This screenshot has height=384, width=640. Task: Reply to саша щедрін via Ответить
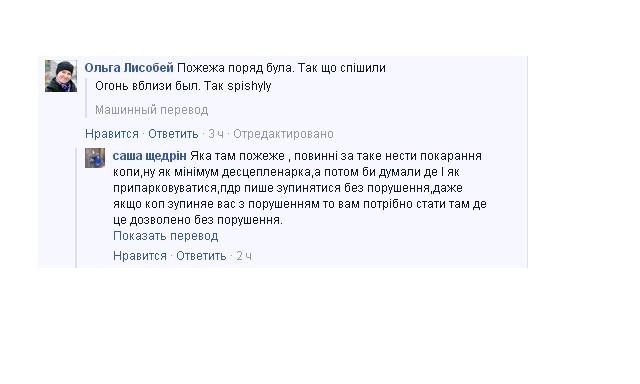[x=201, y=256]
